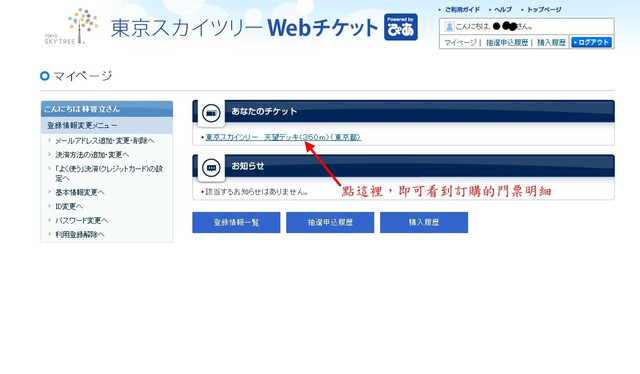This screenshot has width=640, height=374.
Task: Open 「よく使う」決済(クレジットカード)の設定へ
Action: (109, 173)
